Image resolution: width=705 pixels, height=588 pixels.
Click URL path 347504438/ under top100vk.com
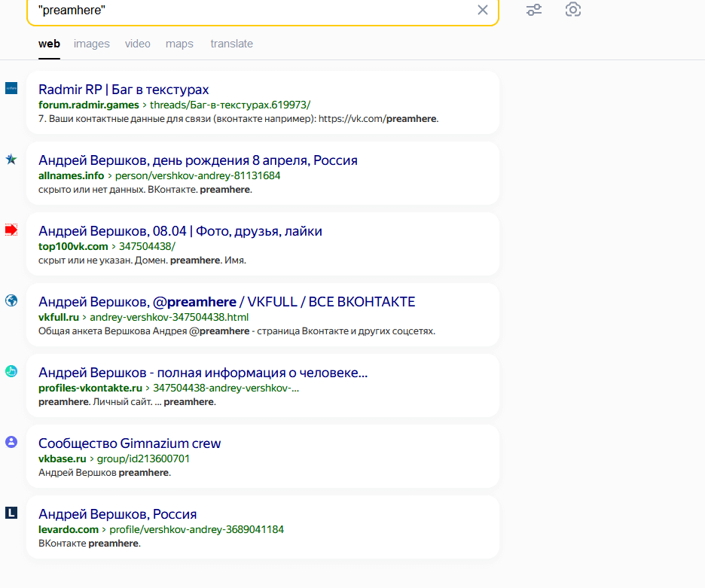(x=147, y=246)
